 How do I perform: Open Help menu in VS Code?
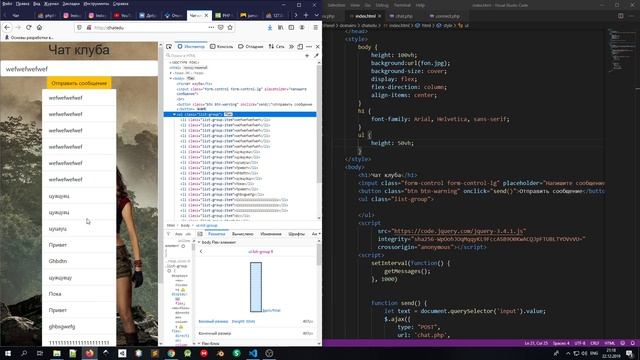(420, 5)
